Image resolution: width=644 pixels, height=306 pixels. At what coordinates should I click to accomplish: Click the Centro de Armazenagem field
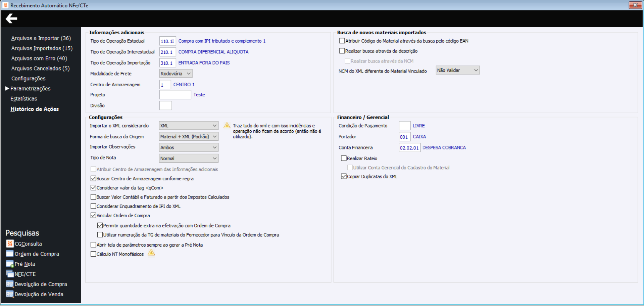pos(165,85)
